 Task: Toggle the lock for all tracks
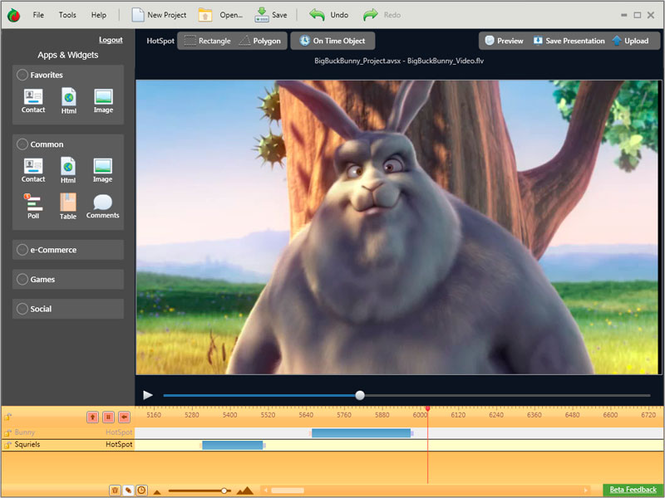(x=8, y=417)
